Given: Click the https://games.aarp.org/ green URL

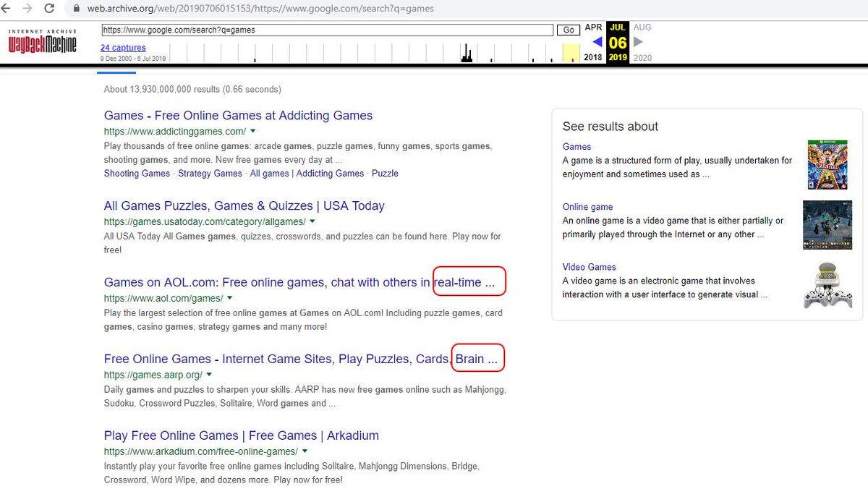Looking at the screenshot, I should 153,375.
